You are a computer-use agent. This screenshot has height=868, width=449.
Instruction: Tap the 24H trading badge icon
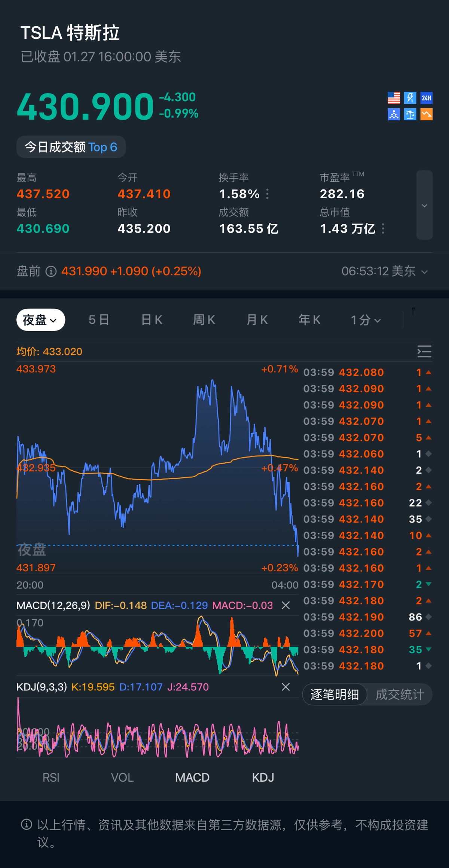427,98
